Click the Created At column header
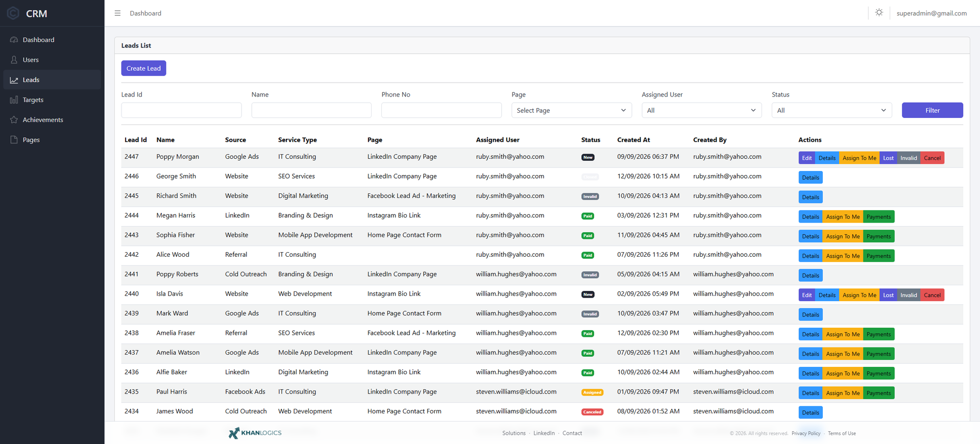The height and width of the screenshot is (444, 980). (x=633, y=140)
